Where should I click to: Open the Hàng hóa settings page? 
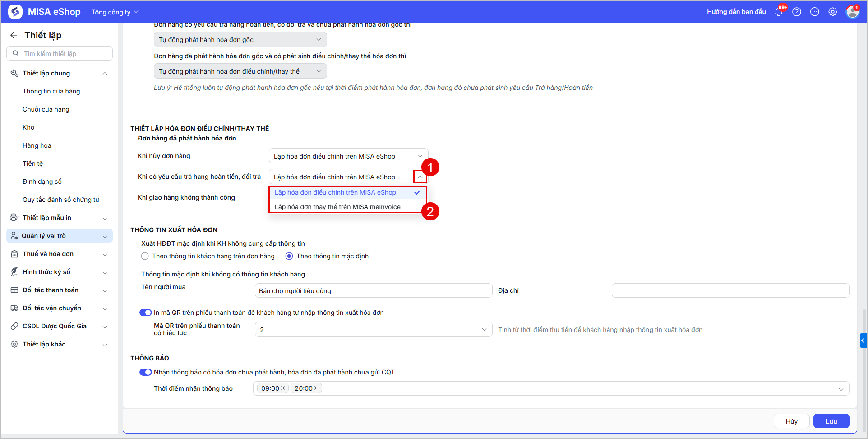click(37, 145)
